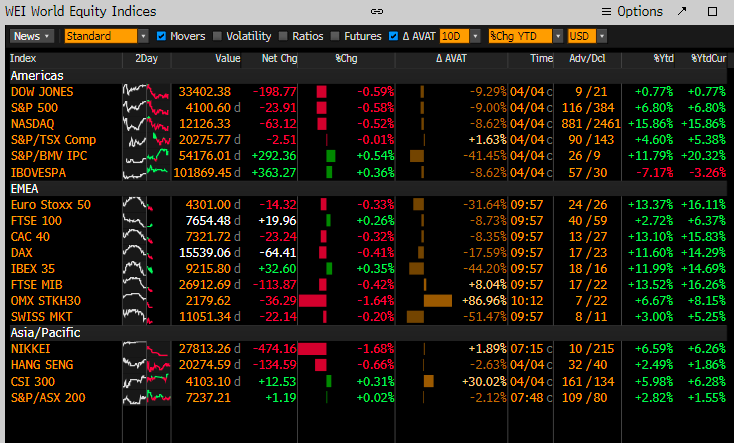Image resolution: width=734 pixels, height=443 pixels.
Task: Expand the 10D period dropdown arrow
Action: click(x=475, y=36)
